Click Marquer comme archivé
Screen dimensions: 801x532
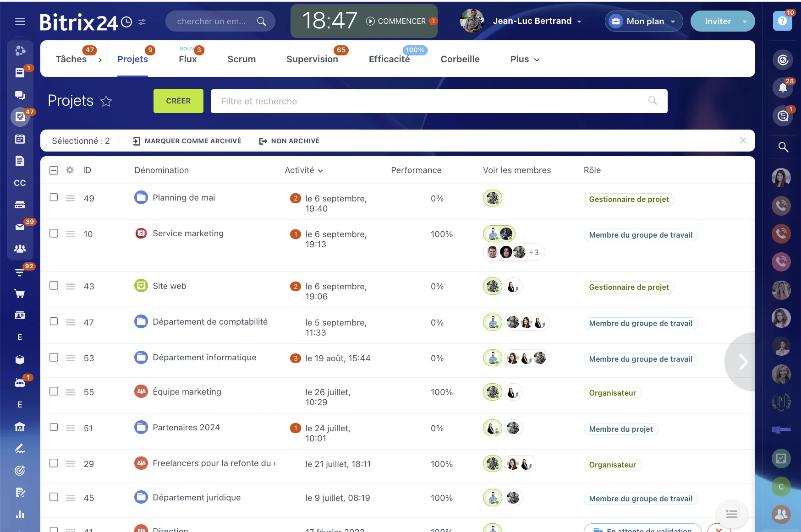click(x=187, y=141)
